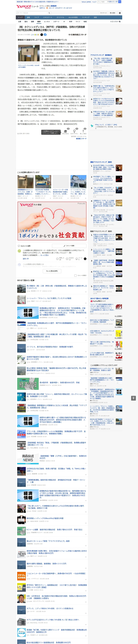This screenshot has width=138, height=644.
Task: Click the search magnifier button beside keyword field
Action: click(49, 13)
